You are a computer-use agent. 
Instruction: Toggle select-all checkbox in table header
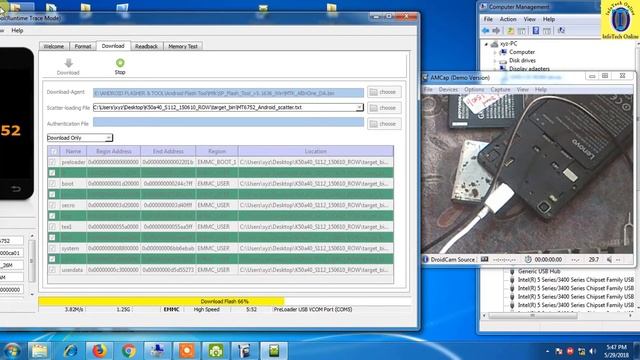pos(53,151)
